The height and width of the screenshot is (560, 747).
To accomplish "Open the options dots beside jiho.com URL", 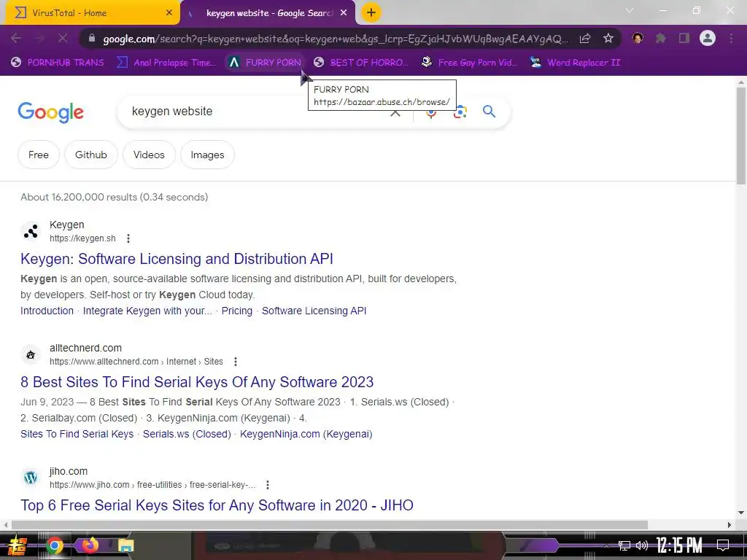I will pos(268,485).
